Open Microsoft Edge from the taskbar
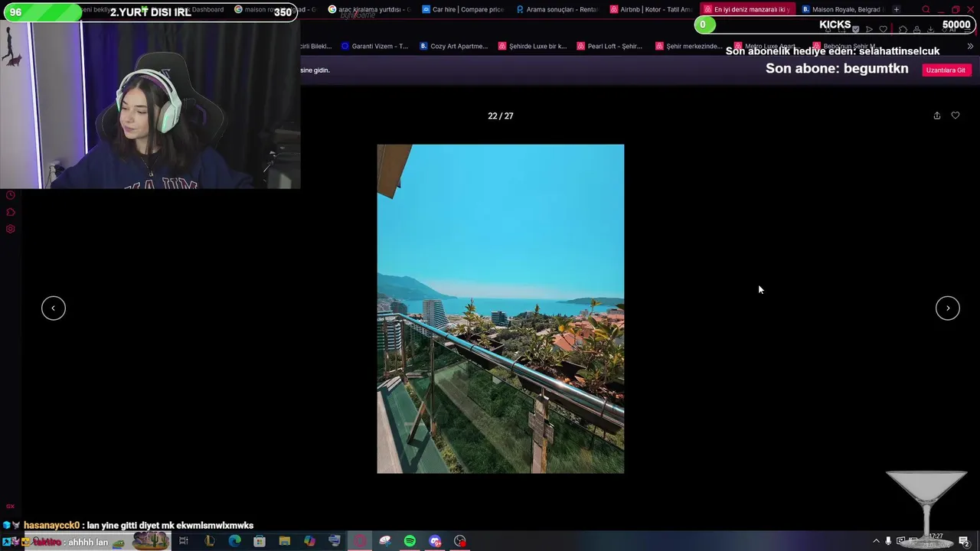This screenshot has width=980, height=551. [234, 541]
